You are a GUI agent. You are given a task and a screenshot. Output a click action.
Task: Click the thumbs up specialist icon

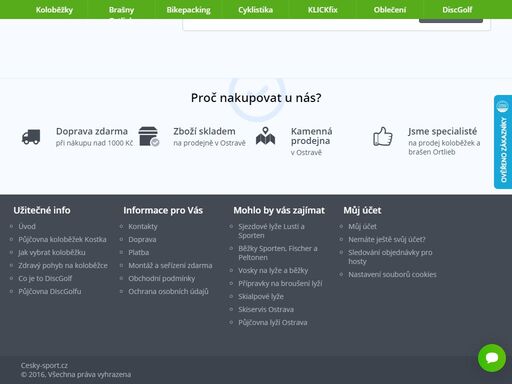click(382, 136)
